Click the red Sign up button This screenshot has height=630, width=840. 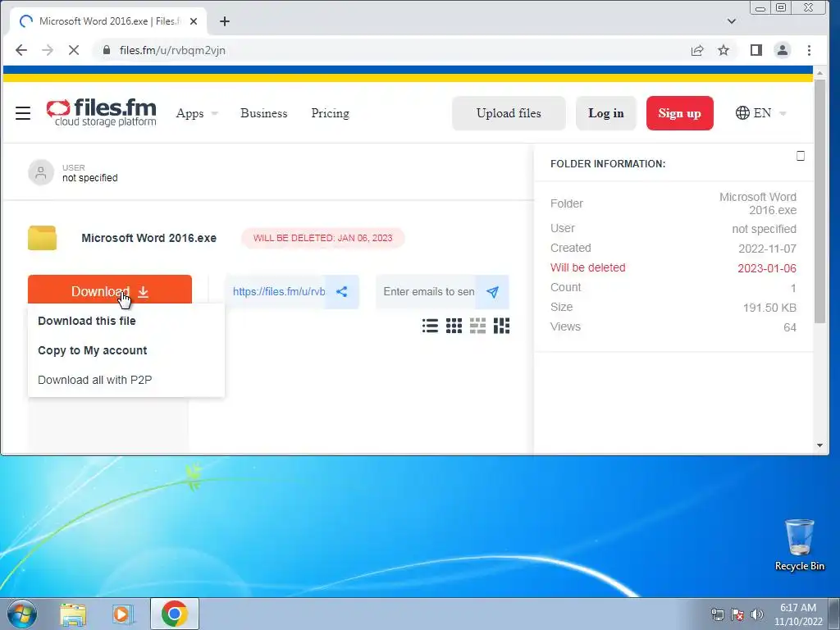(679, 113)
